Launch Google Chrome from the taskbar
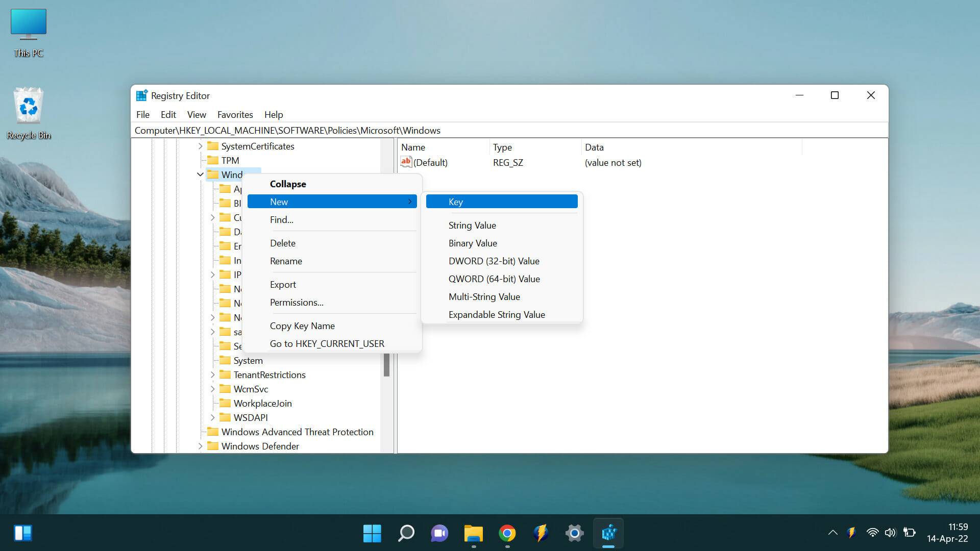Viewport: 980px width, 551px height. click(x=507, y=533)
